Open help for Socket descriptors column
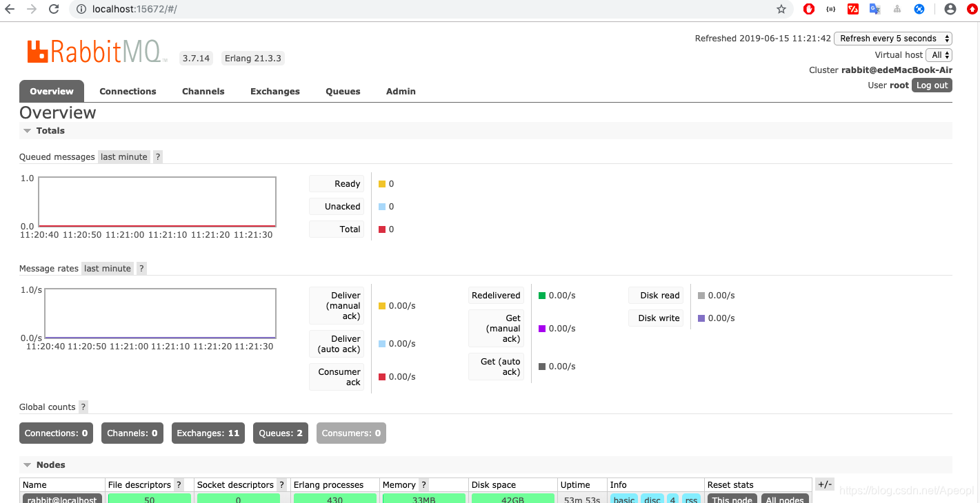 click(281, 485)
